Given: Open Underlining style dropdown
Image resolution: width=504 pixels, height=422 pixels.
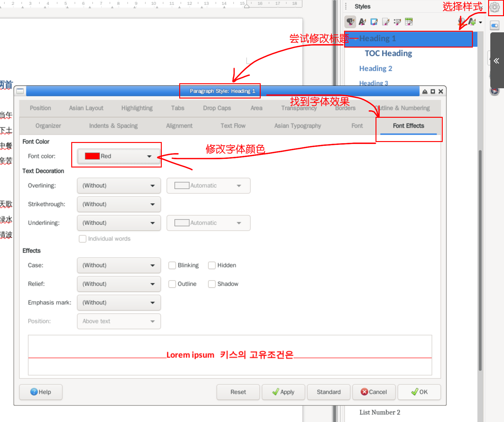Looking at the screenshot, I should point(119,223).
